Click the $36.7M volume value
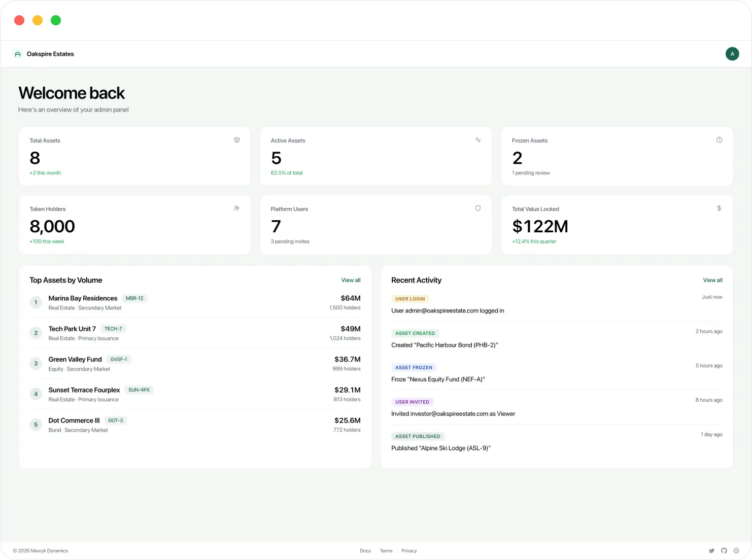The image size is (752, 560). pos(348,360)
